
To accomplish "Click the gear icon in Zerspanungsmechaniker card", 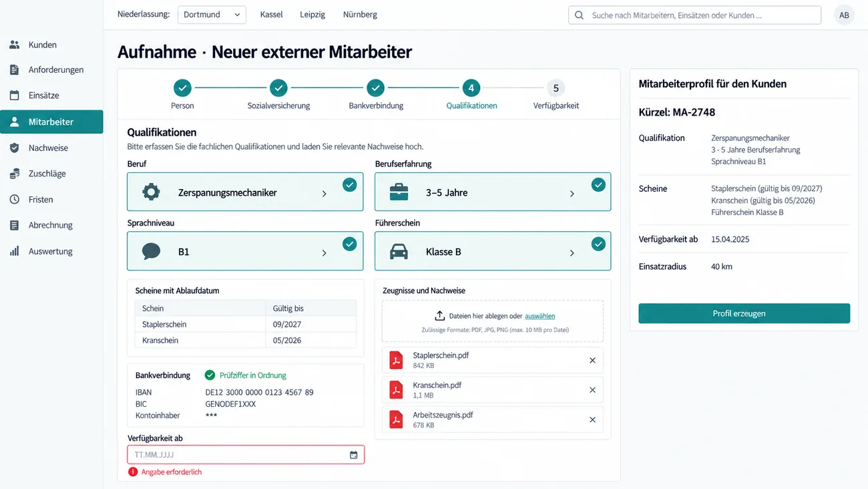I will (152, 192).
